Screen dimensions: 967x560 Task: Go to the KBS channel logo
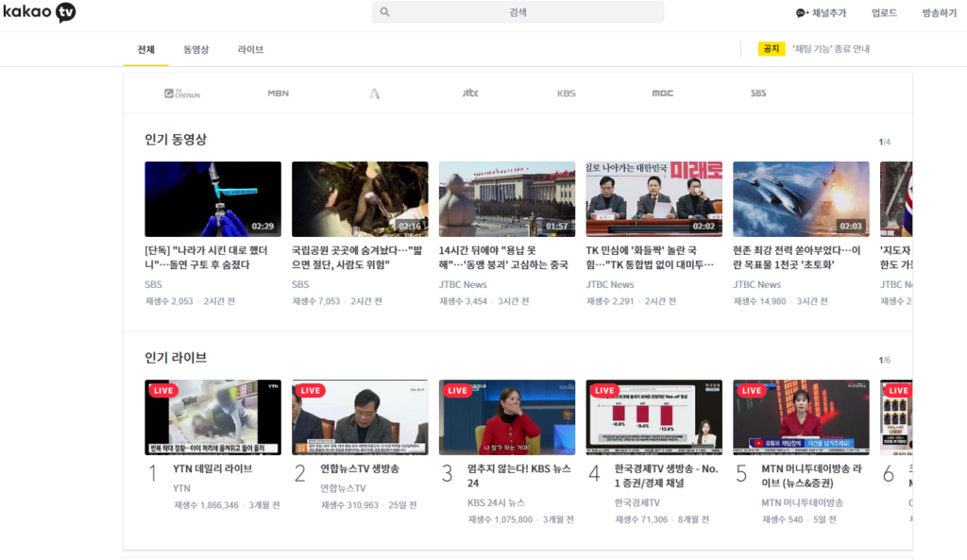[566, 93]
